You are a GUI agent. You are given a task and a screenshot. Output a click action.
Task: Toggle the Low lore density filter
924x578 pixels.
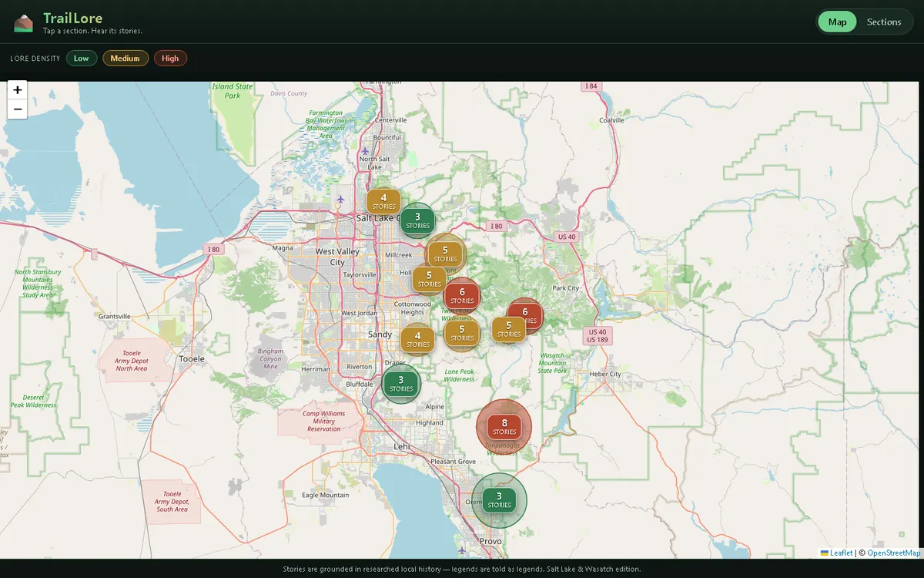[82, 58]
